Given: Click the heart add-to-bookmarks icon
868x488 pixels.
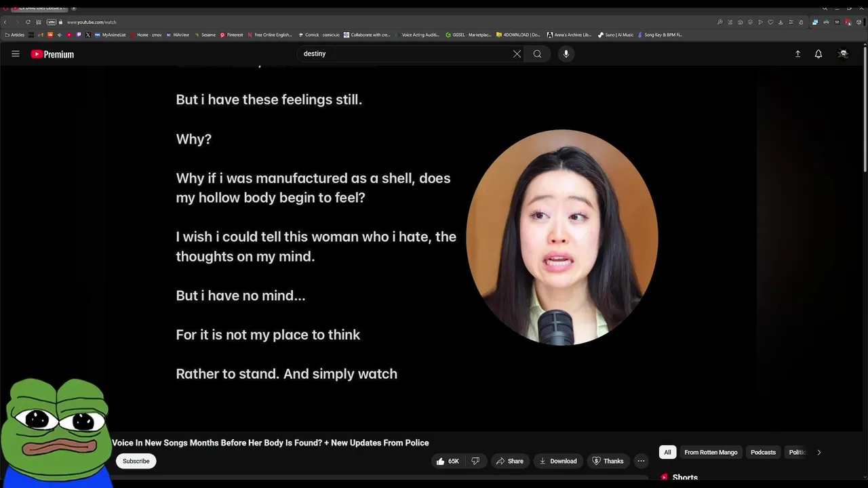Looking at the screenshot, I should [x=770, y=22].
